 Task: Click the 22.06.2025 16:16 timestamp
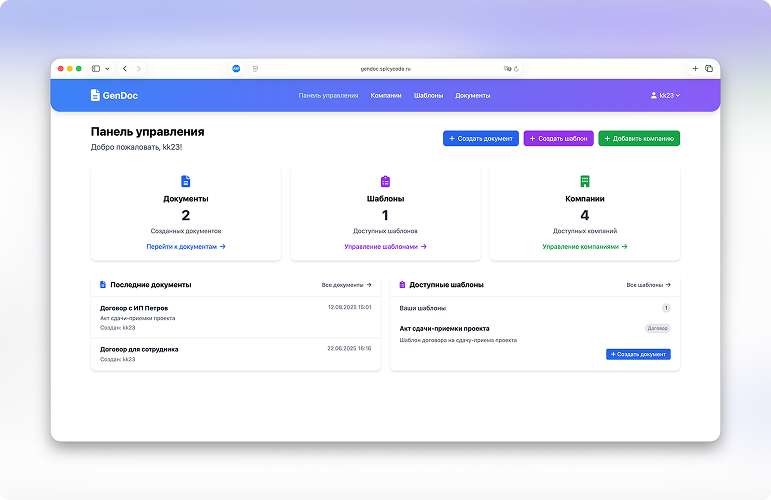pos(350,348)
